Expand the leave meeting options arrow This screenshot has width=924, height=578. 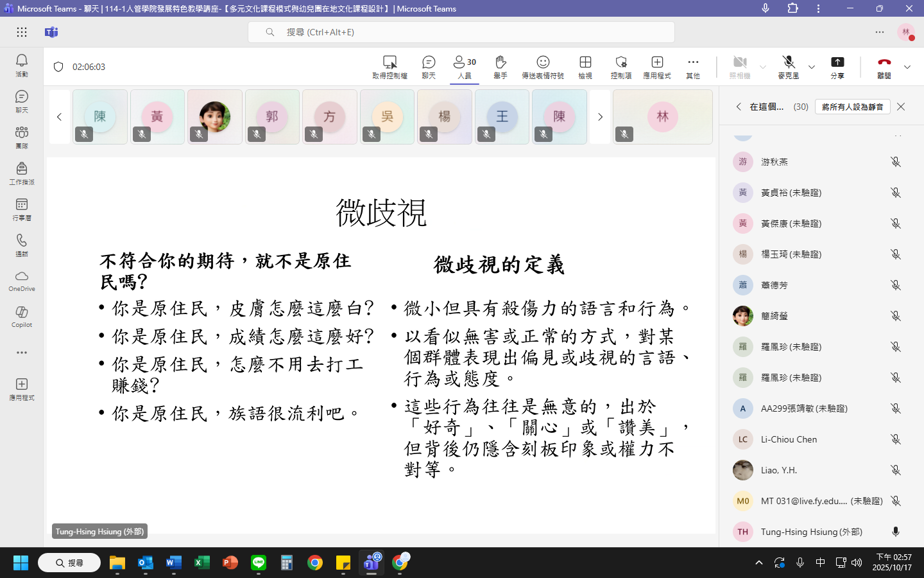point(907,67)
